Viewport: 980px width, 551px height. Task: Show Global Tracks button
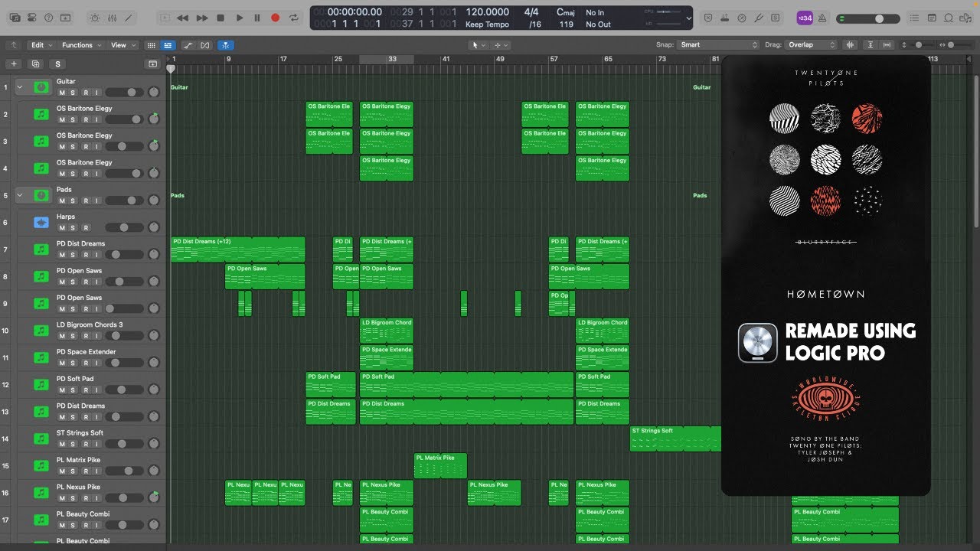coord(152,64)
